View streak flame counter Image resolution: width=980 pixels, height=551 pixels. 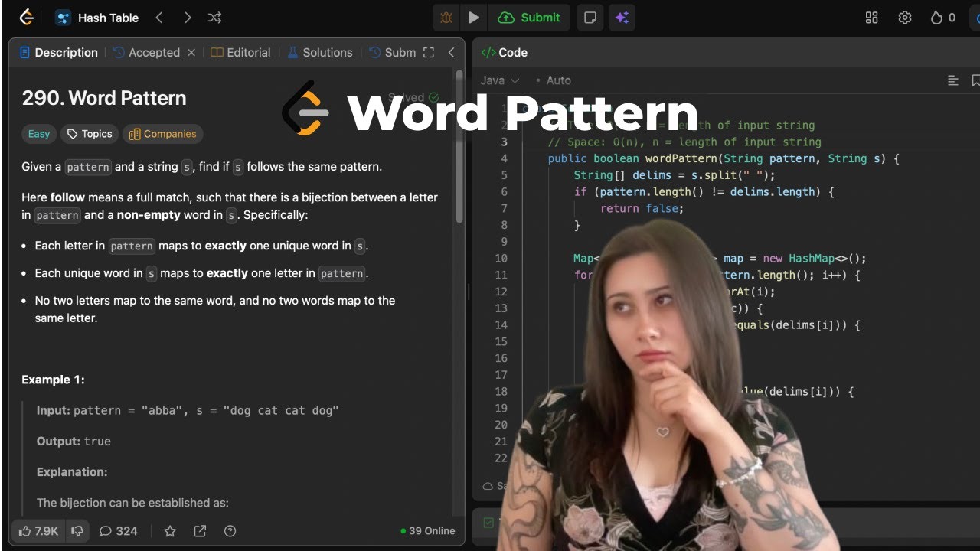coord(943,18)
